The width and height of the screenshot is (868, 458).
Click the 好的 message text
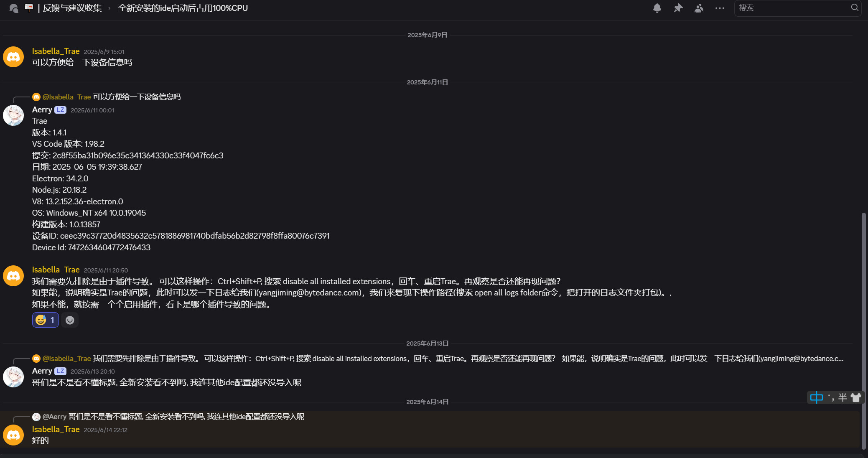pyautogui.click(x=41, y=440)
